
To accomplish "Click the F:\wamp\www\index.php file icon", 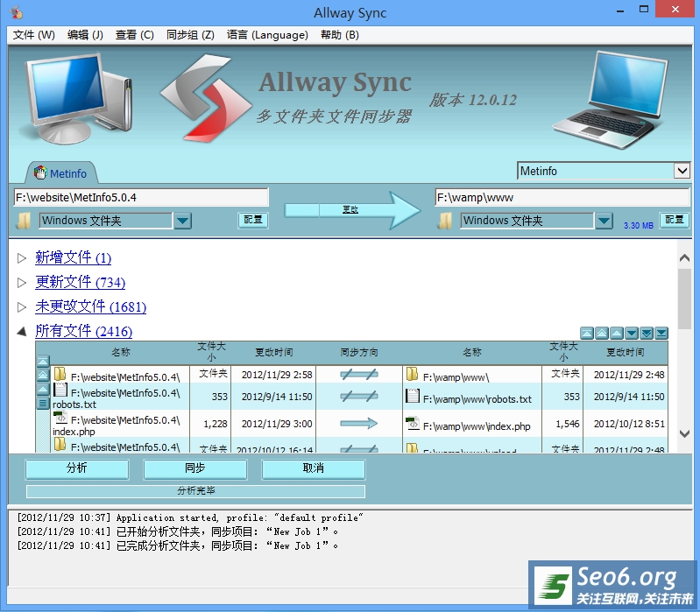I will pyautogui.click(x=413, y=423).
